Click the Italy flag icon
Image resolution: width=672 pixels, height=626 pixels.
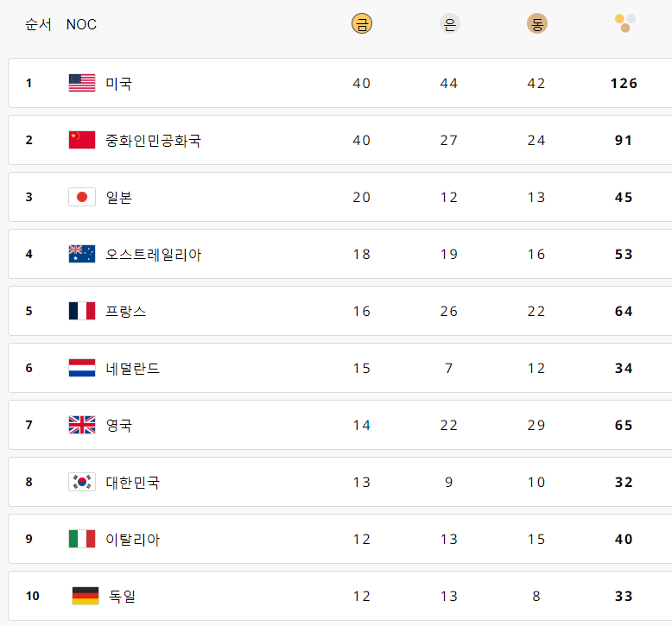pos(82,539)
